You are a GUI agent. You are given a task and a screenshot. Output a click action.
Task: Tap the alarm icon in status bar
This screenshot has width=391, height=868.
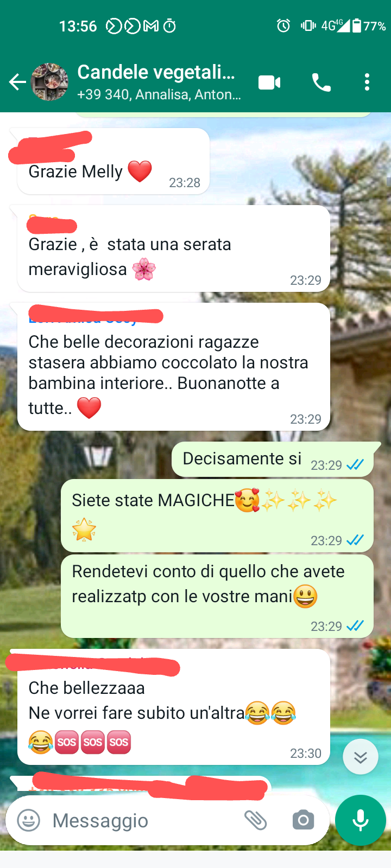point(283,25)
